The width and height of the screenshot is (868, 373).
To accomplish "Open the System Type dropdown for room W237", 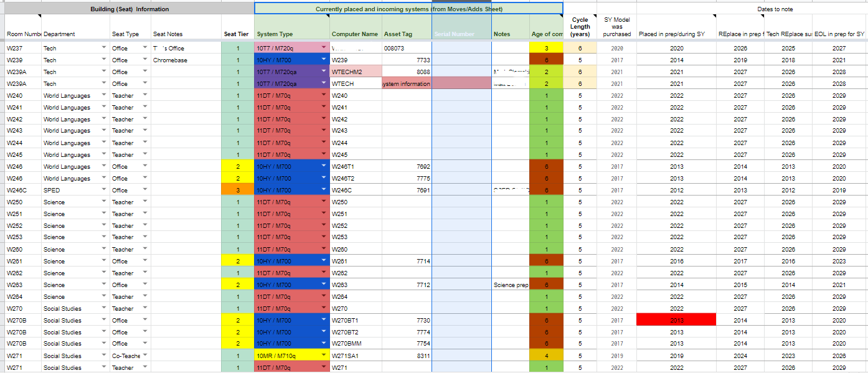I will pyautogui.click(x=324, y=48).
